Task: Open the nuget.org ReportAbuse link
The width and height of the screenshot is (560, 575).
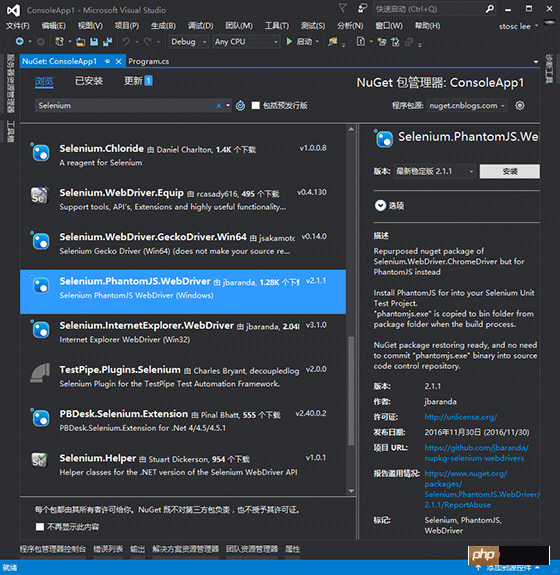Action: coord(482,489)
